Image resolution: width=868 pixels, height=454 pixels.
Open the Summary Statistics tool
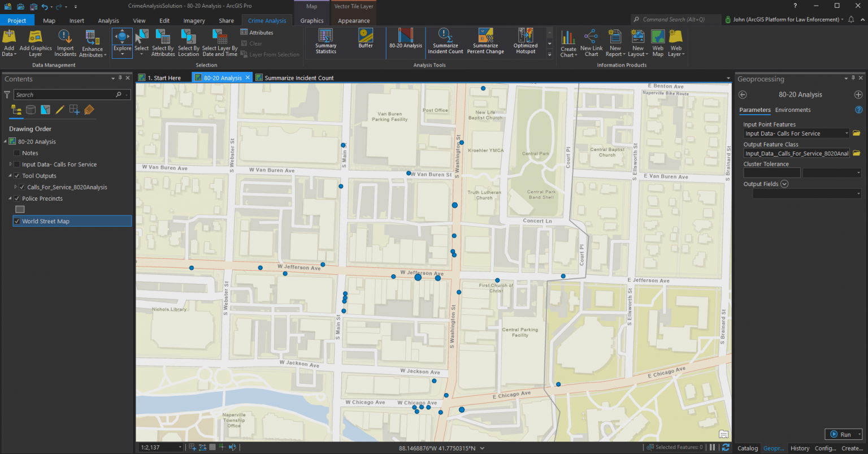click(x=325, y=42)
